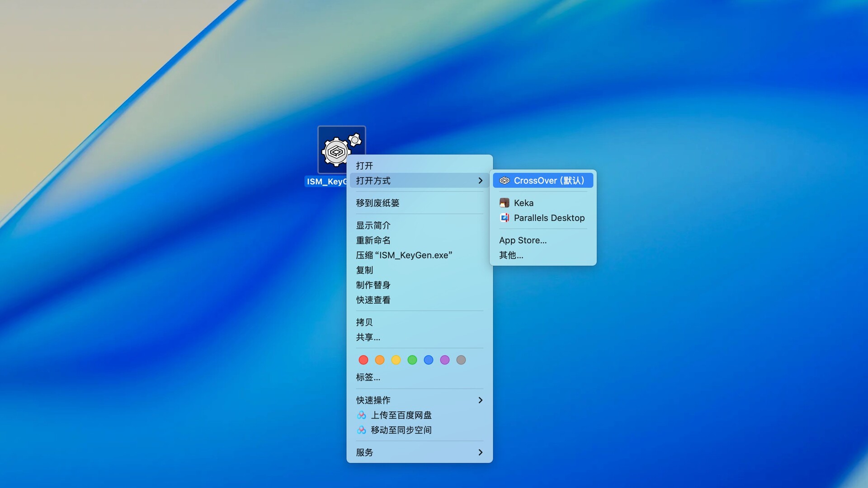
Task: Click Baidu Netdisk icon beside 上传至百度网盘
Action: click(362, 415)
